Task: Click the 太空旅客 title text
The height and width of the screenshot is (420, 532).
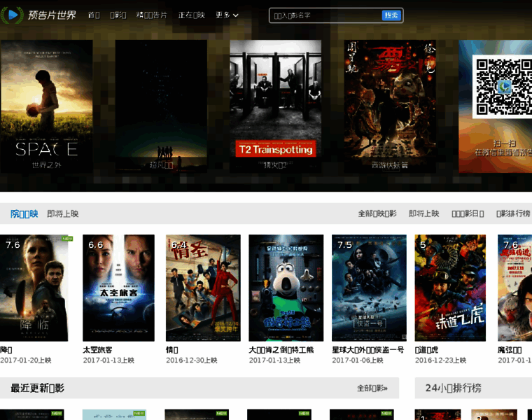Action: [97, 350]
